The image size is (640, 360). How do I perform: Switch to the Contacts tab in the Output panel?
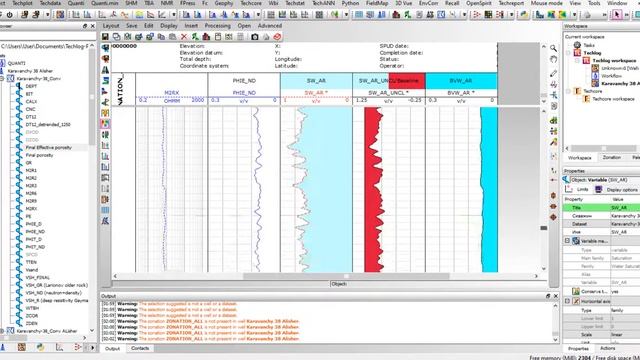coord(140,348)
